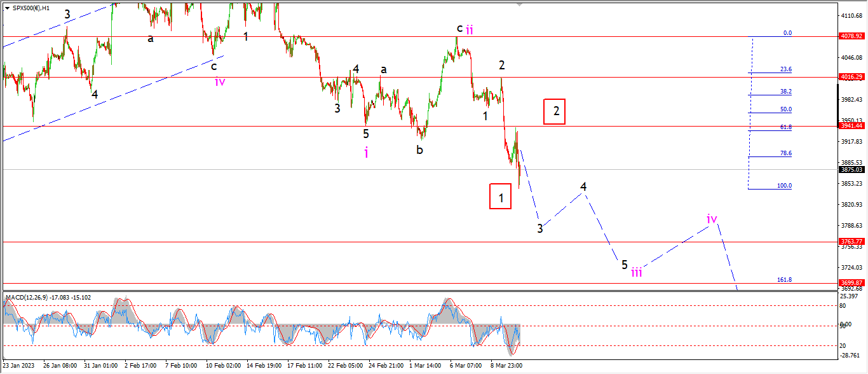The image size is (868, 374).
Task: Click the pink ii wave label near peak
Action: 470,29
